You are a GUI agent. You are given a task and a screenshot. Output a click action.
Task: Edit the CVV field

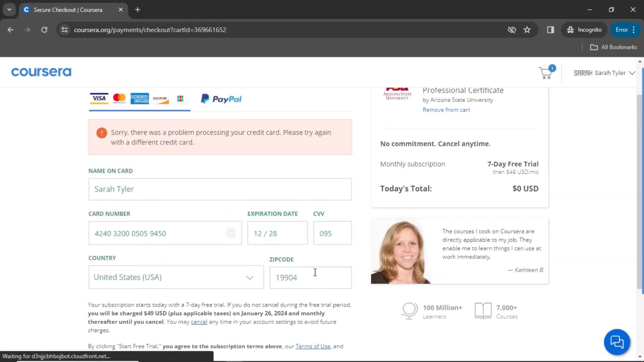click(x=332, y=233)
